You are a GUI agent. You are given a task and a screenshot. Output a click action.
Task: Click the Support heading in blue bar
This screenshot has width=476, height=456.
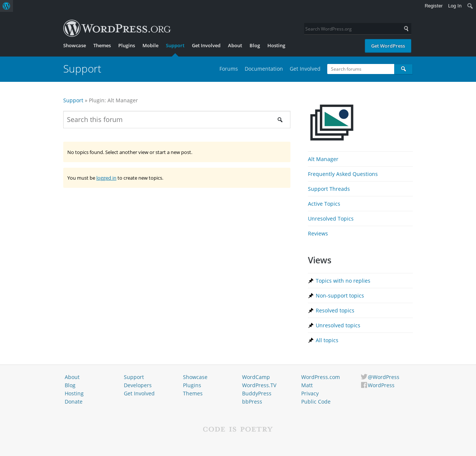82,69
